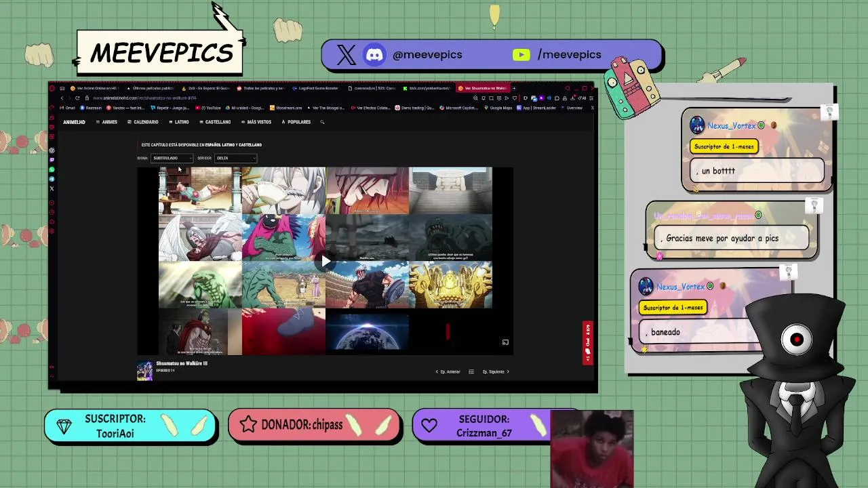Click the AnimeLHD site logo
868x488 pixels.
click(x=74, y=122)
